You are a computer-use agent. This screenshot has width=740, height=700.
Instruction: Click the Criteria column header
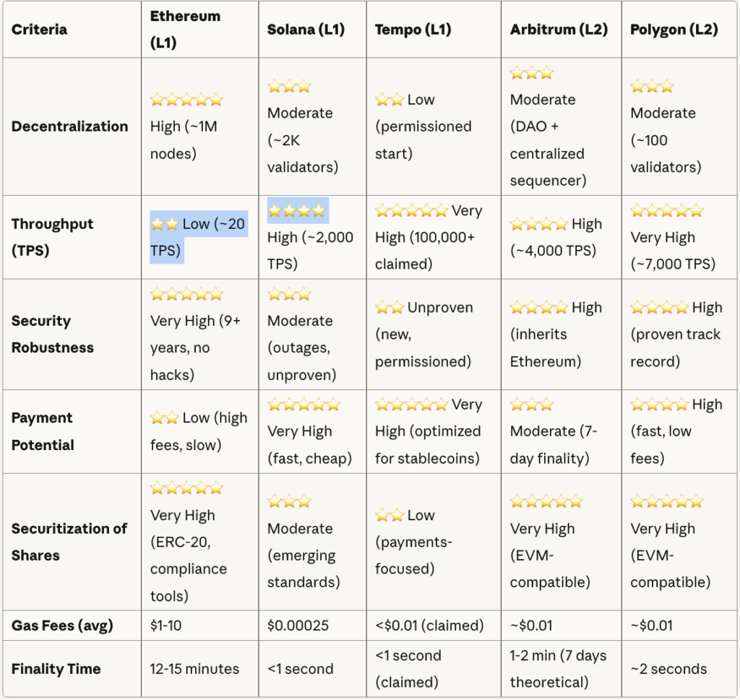click(39, 29)
